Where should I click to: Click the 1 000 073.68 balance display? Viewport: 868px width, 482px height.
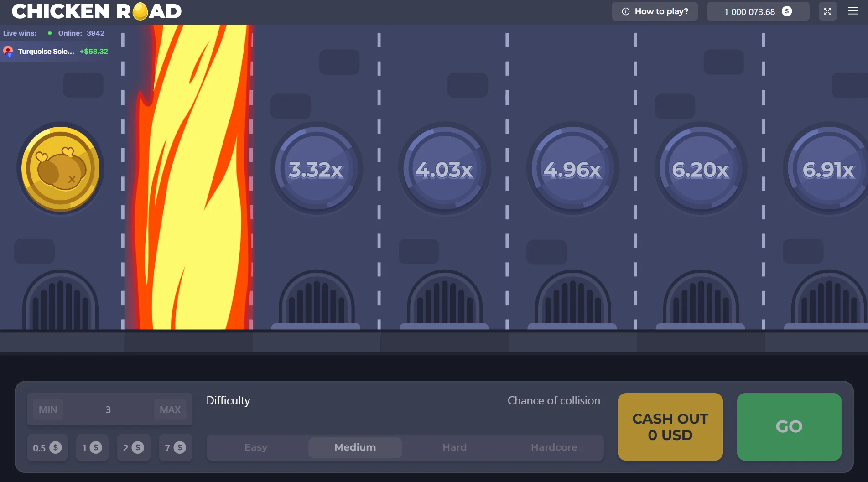point(758,11)
